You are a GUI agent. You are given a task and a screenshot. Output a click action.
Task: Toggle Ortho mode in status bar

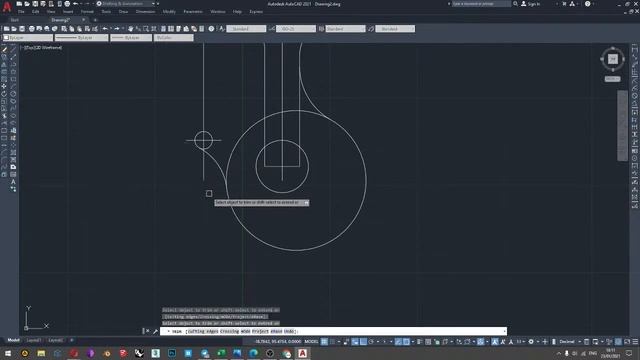(363, 342)
